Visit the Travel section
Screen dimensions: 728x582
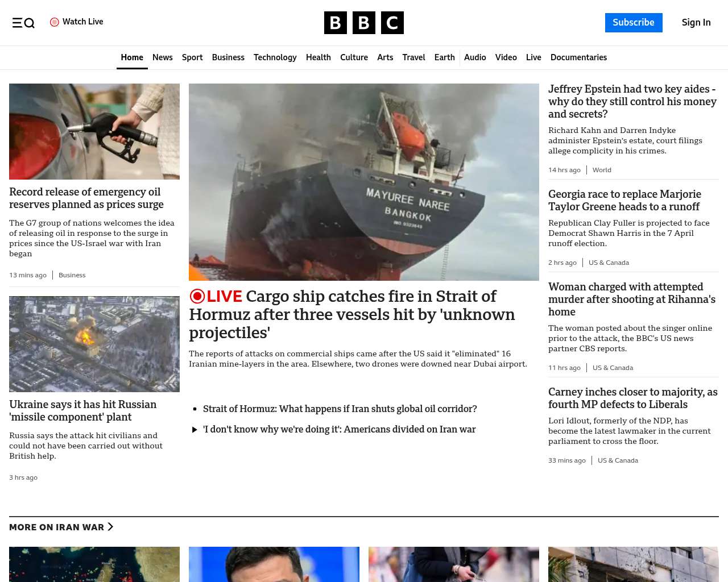(x=414, y=57)
